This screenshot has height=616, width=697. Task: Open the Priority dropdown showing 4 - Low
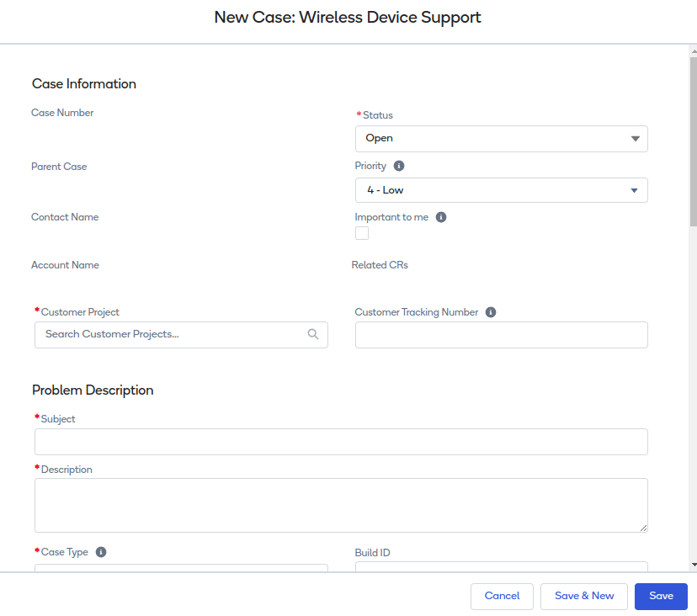coord(501,190)
